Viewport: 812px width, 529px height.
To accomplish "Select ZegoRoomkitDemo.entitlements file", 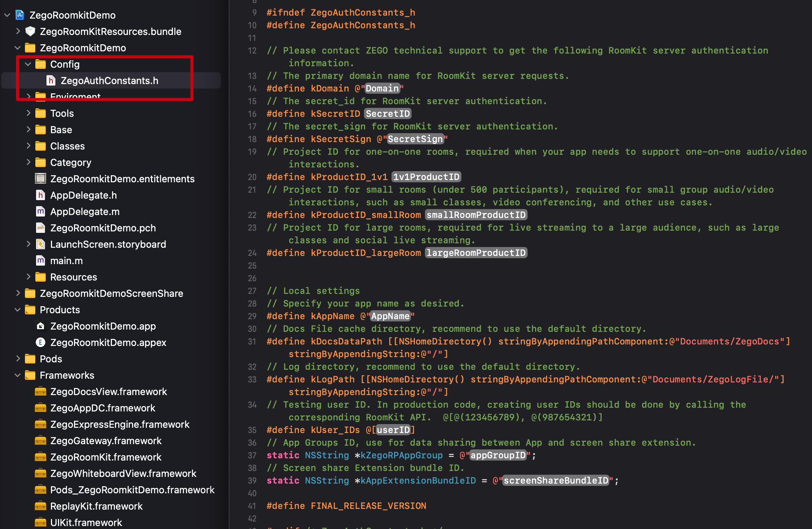I will coord(122,179).
